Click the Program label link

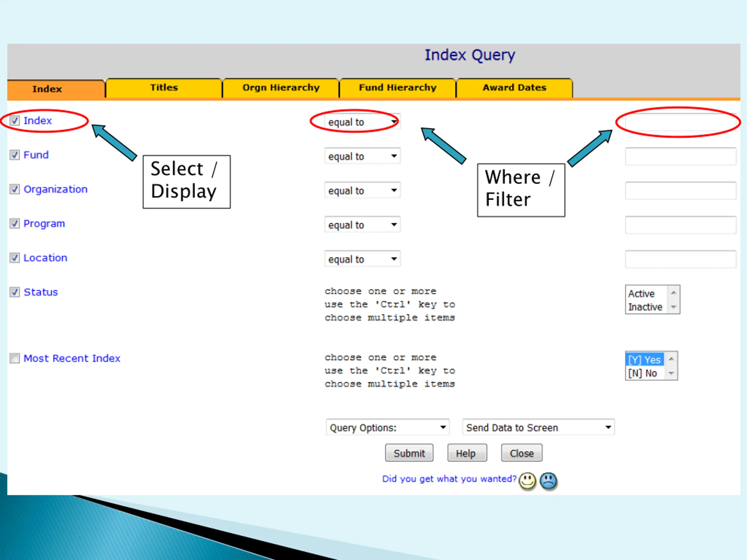[x=44, y=224]
